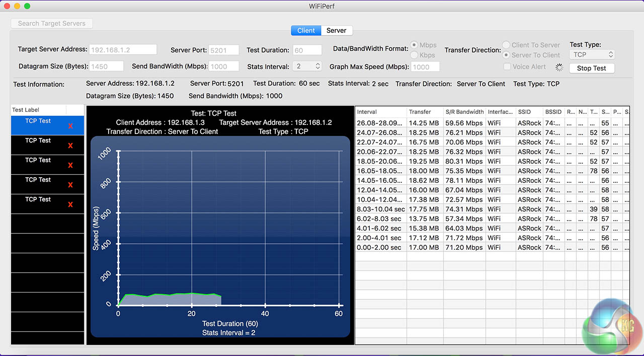Click red X on first TCP Test entry
This screenshot has height=356, width=644.
coord(70,126)
